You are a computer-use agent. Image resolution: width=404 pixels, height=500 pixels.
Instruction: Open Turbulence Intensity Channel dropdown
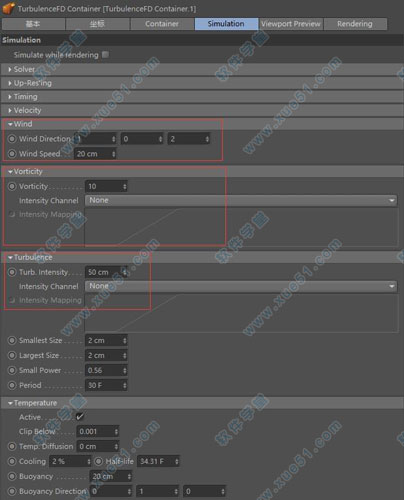coord(241,286)
